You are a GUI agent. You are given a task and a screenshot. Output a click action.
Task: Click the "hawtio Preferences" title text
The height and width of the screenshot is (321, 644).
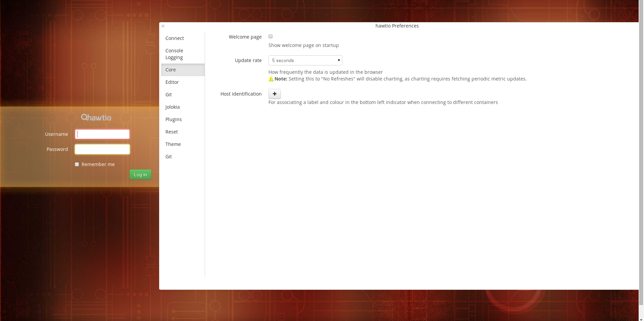[397, 26]
